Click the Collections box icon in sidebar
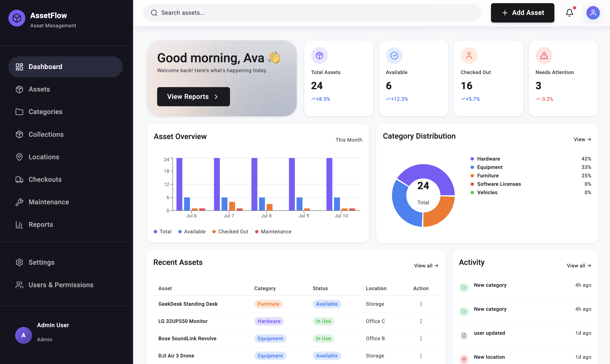 [19, 134]
